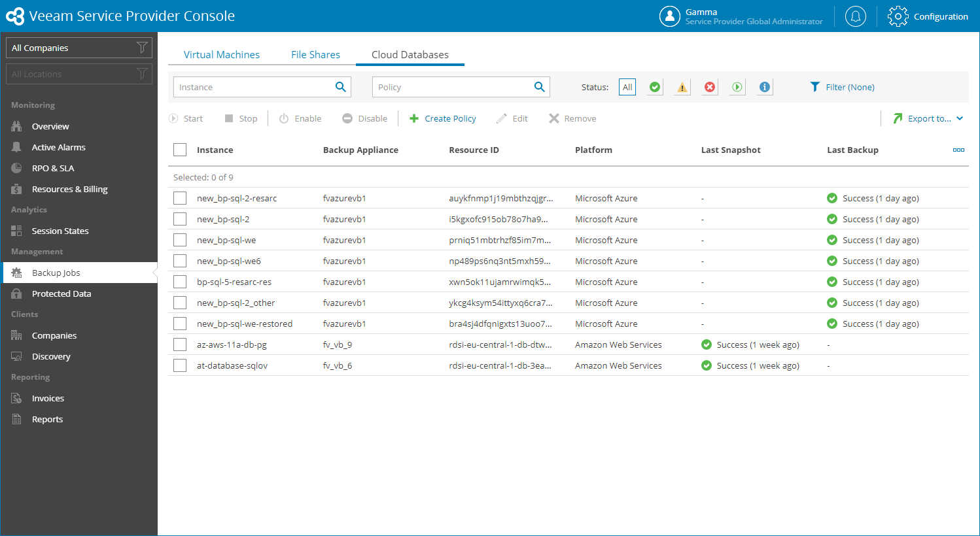Check the new_bp-sql-2_other row checkbox
Viewport: 980px width, 536px height.
coord(180,303)
